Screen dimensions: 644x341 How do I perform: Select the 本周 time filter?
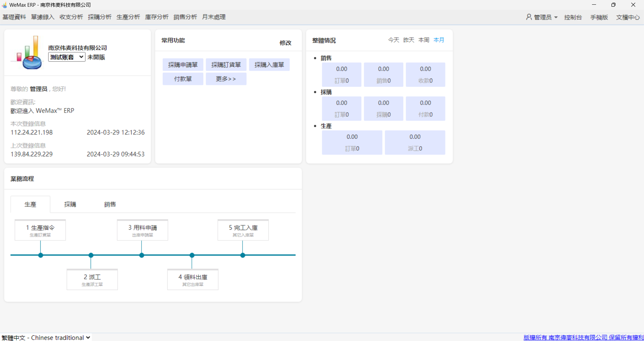pyautogui.click(x=424, y=40)
